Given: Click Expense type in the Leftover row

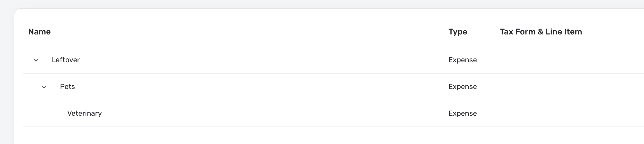Looking at the screenshot, I should click(462, 60).
